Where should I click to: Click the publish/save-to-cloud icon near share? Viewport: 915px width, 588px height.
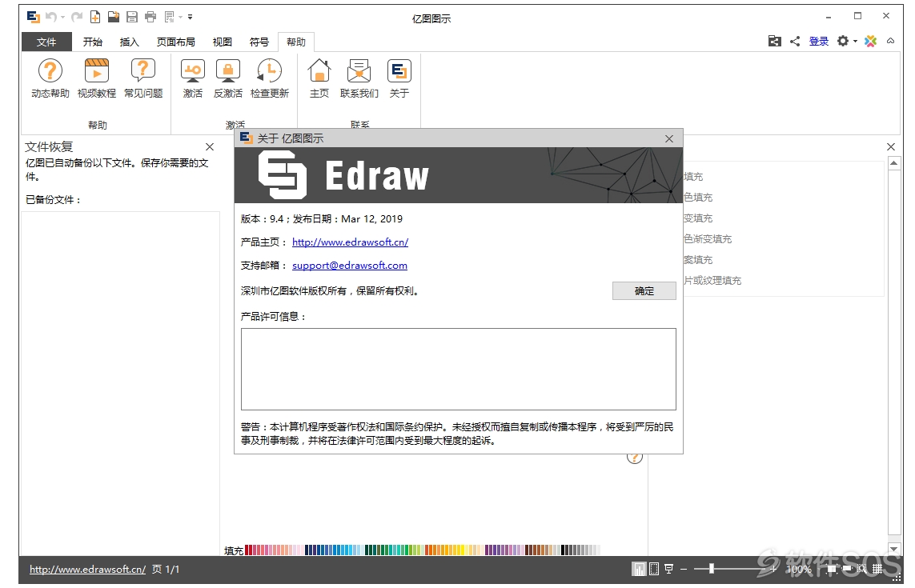[774, 41]
